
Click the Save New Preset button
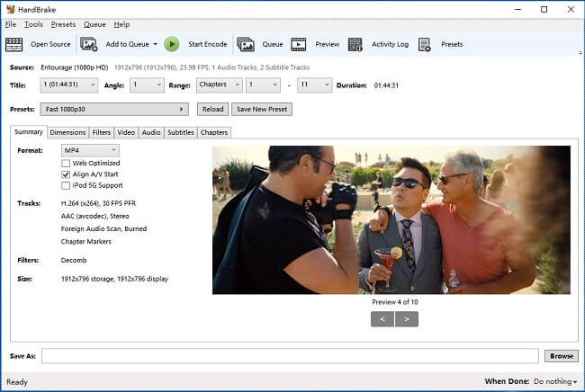(x=261, y=109)
